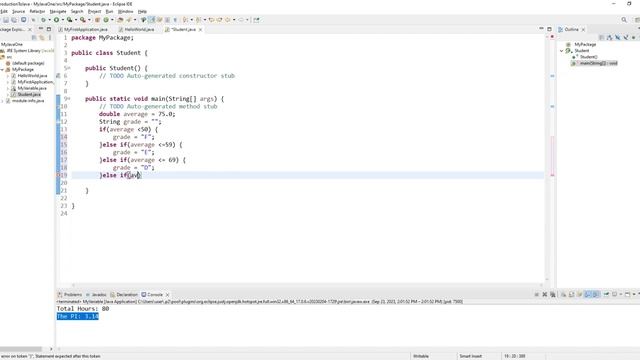Viewport: 640px width, 360px height.
Task: Collapse the Student class in Outline
Action: coord(562,51)
